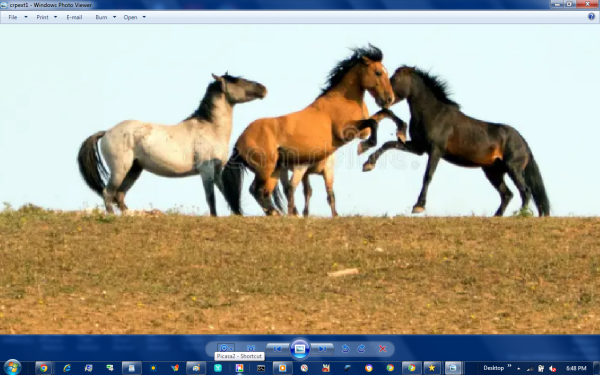Viewport: 600px width, 375px height.
Task: Show hidden system tray icons
Action: click(518, 368)
